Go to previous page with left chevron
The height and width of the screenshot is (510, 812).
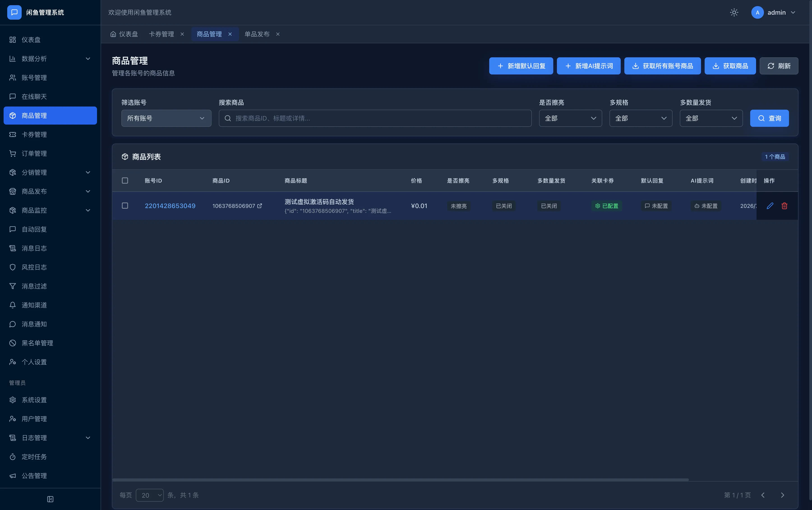[763, 495]
